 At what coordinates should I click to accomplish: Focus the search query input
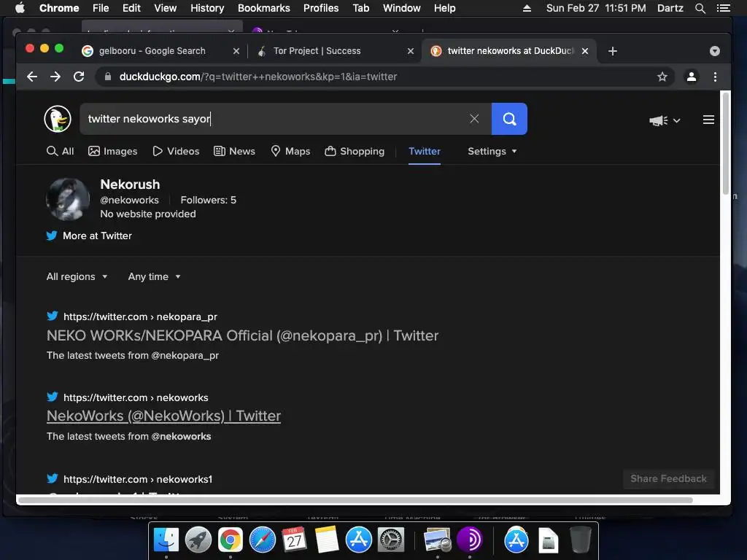[x=274, y=119]
